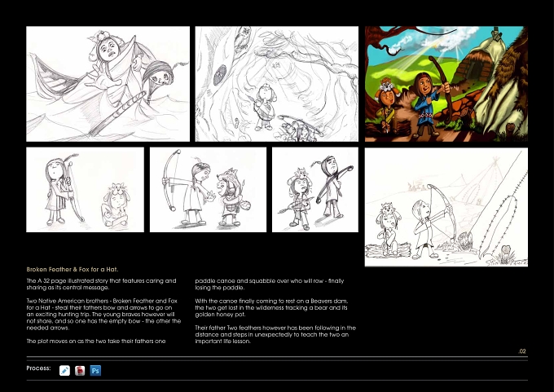Click the page number 02
The image size is (554, 392).
pos(522,351)
